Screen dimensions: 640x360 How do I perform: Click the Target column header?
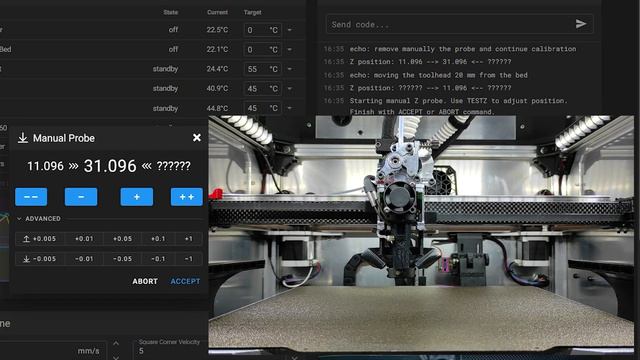(252, 12)
